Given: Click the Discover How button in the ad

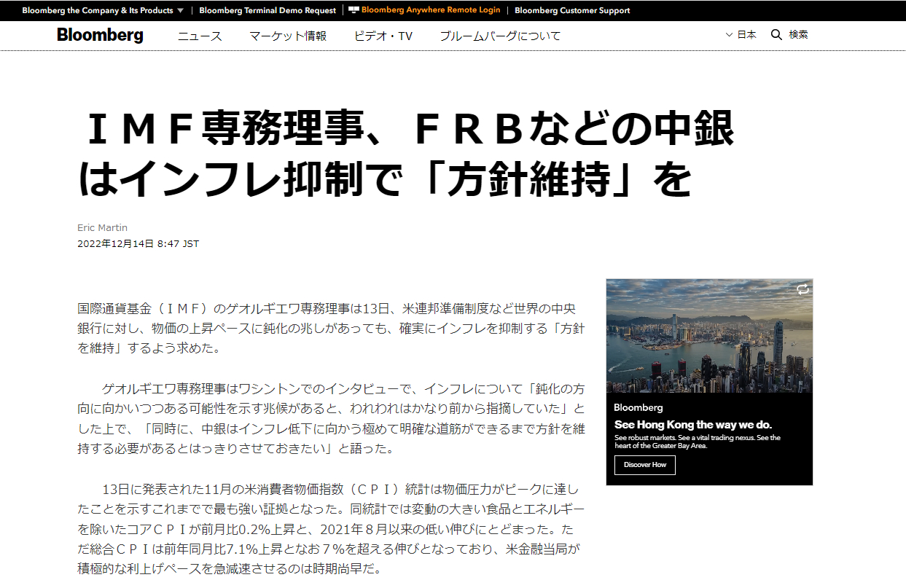Looking at the screenshot, I should pos(645,465).
